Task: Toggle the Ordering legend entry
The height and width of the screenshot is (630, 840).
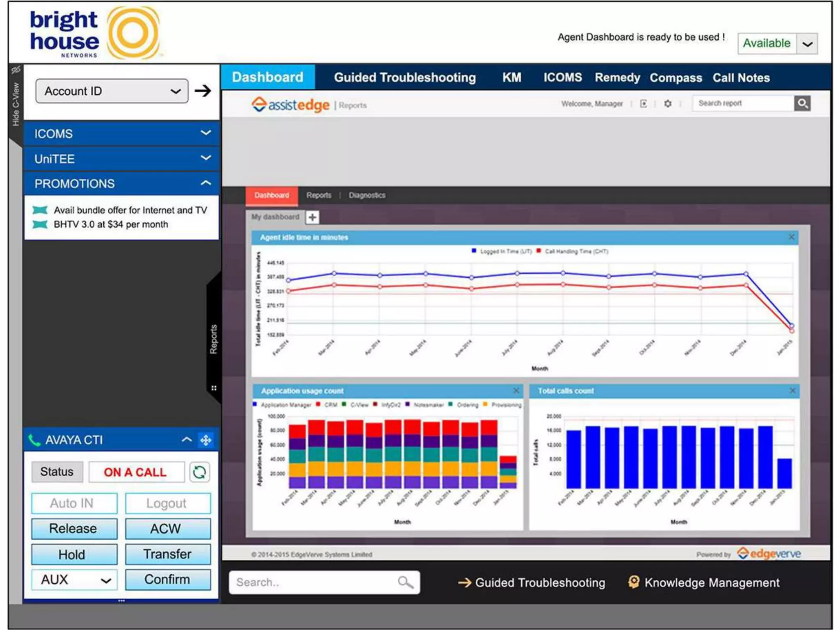Action: click(x=463, y=405)
